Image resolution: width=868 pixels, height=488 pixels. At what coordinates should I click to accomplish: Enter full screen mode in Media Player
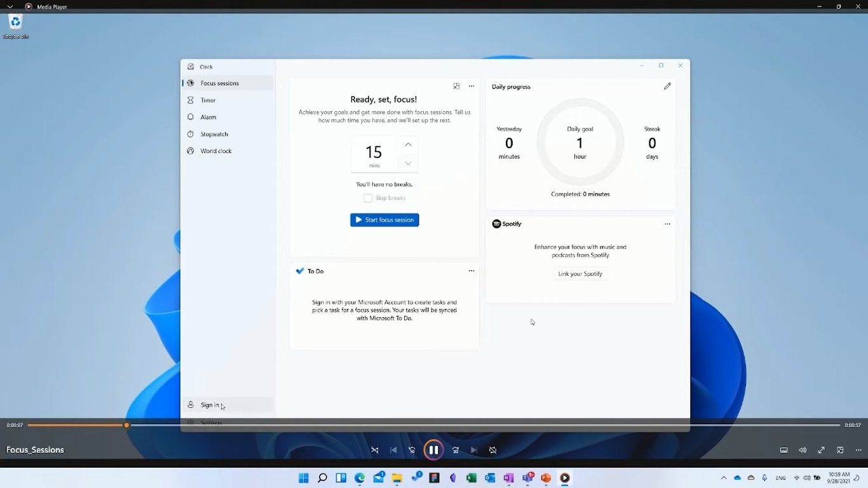821,449
